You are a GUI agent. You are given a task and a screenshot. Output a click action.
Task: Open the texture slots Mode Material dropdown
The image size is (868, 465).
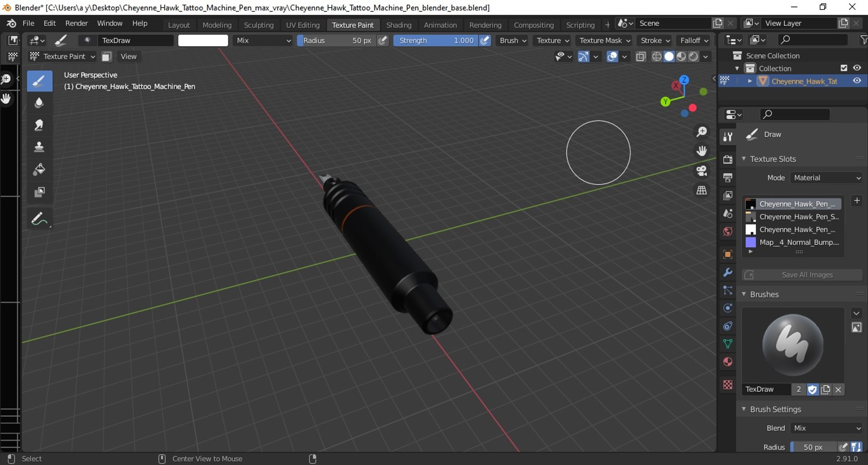point(826,178)
